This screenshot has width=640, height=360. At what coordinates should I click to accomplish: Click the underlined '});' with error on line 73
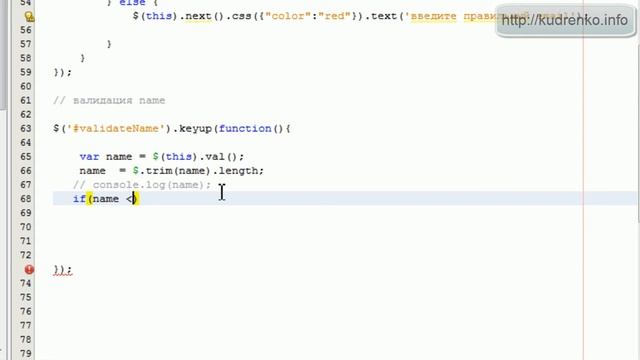tap(62, 270)
